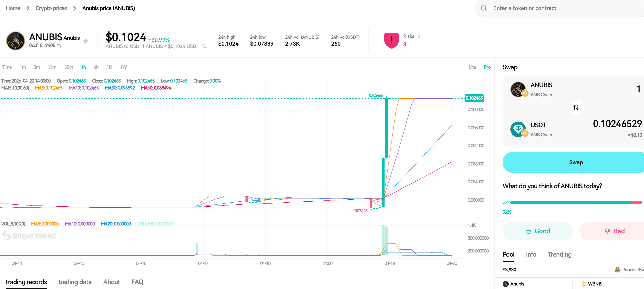Open the 1D price change period selector
Screen dimensions: 644x289
tap(204, 46)
